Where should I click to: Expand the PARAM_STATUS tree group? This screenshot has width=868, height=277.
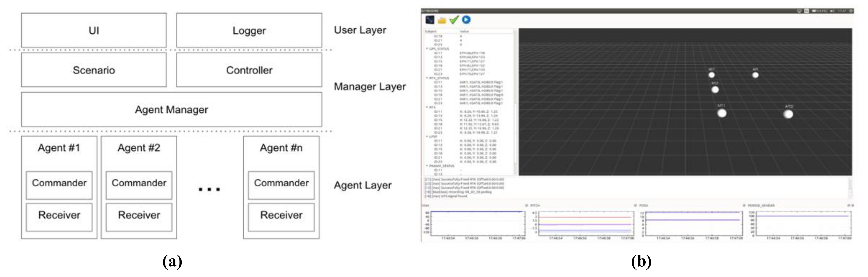427,166
